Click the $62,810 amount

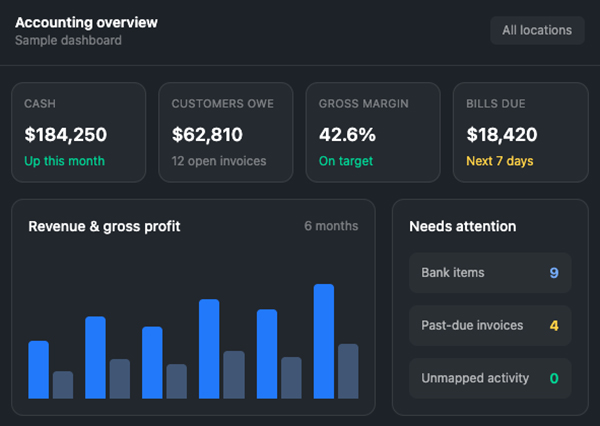[207, 135]
